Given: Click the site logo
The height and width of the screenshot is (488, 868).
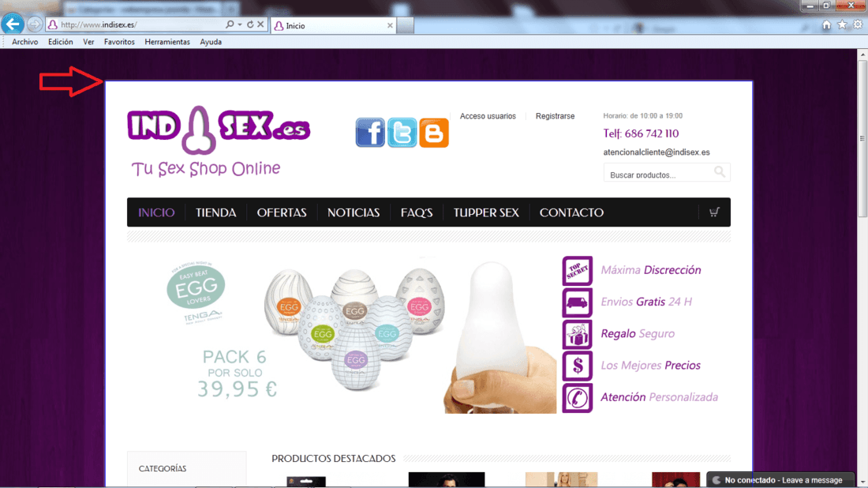Looking at the screenshot, I should coord(218,141).
